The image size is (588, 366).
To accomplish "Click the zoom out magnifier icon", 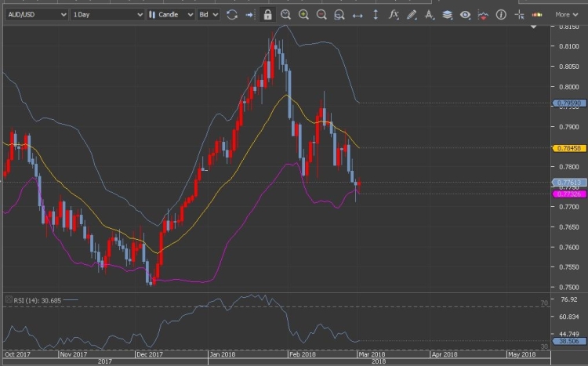I will (322, 14).
